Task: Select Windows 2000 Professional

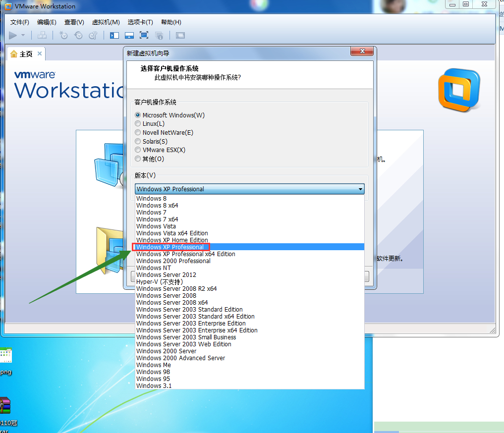Action: click(249, 261)
